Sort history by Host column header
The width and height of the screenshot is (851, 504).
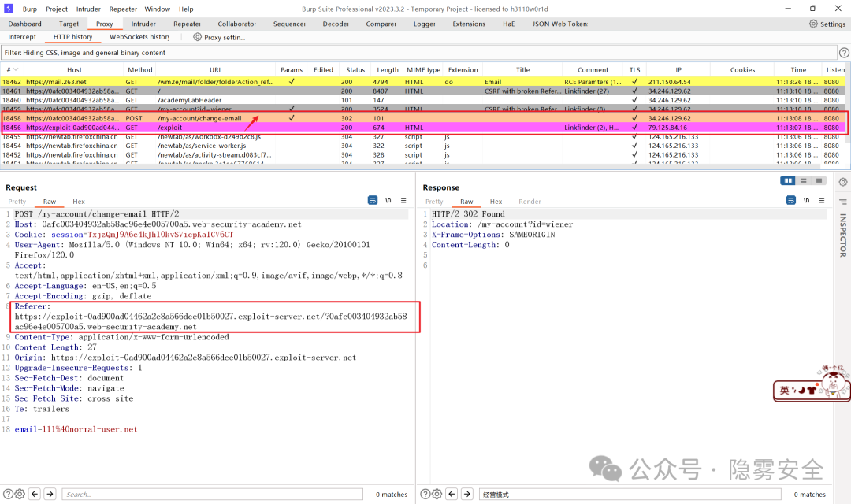click(74, 69)
